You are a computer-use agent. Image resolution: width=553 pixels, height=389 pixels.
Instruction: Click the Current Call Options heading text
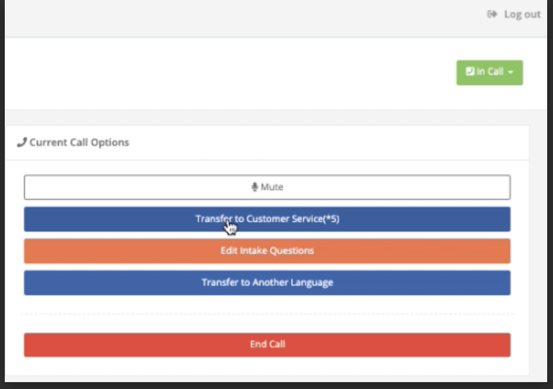click(x=79, y=142)
